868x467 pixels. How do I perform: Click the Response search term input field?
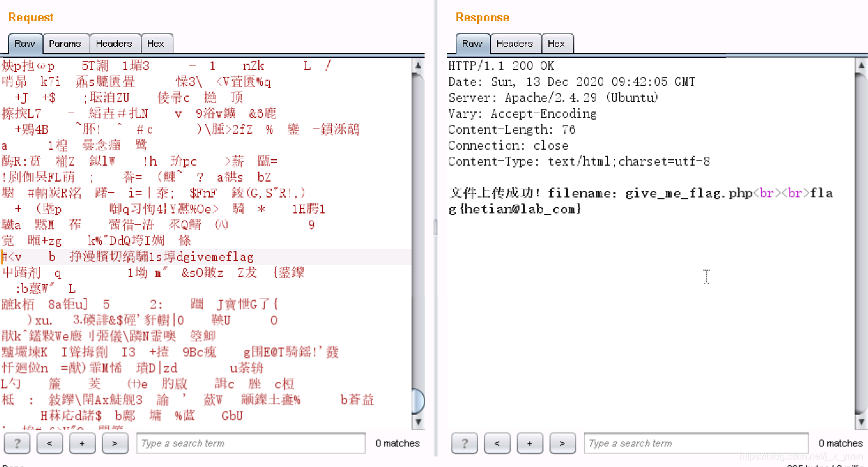(x=696, y=443)
